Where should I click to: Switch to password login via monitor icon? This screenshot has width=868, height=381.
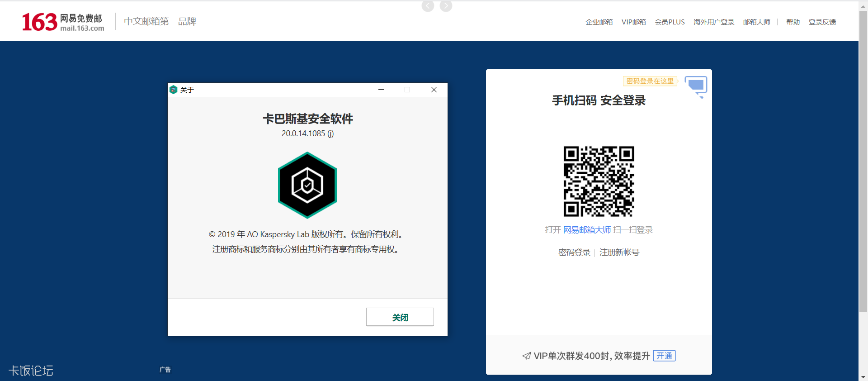[696, 86]
